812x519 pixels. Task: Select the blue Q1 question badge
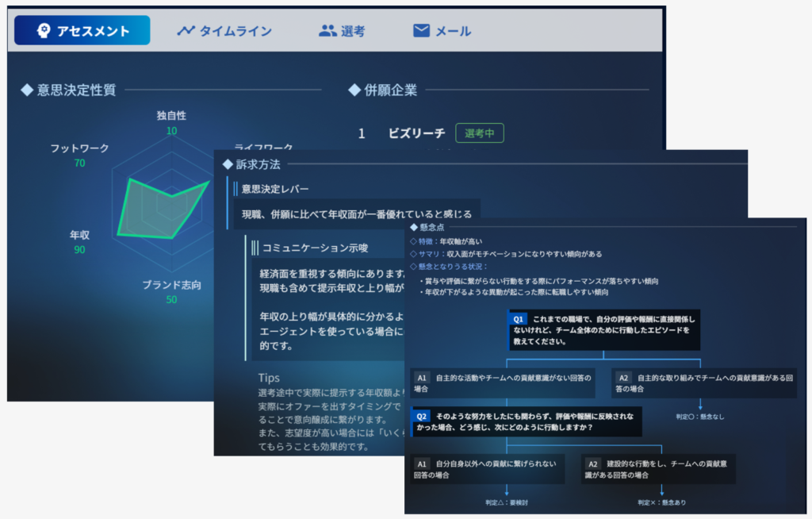(519, 318)
